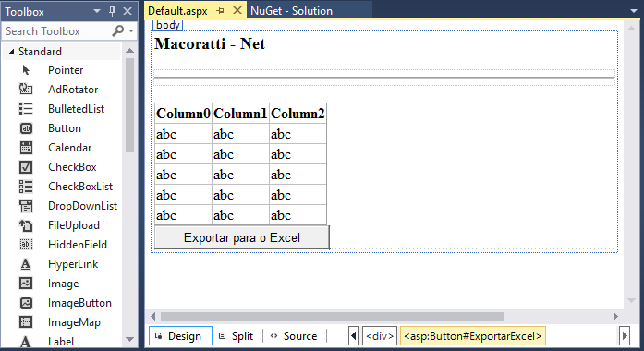Screen dimensions: 644x351
Task: Switch to Source view
Action: coord(294,336)
